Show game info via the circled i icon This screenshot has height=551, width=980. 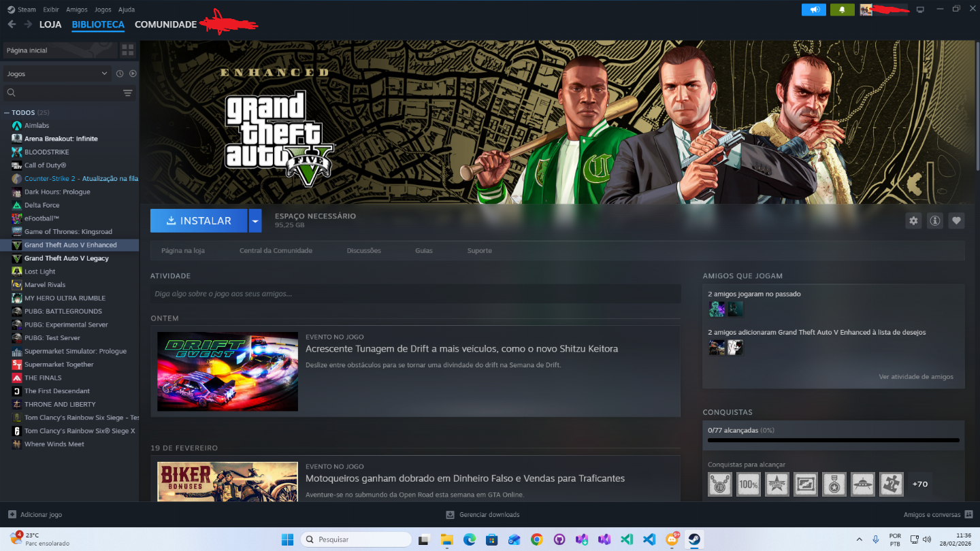935,220
